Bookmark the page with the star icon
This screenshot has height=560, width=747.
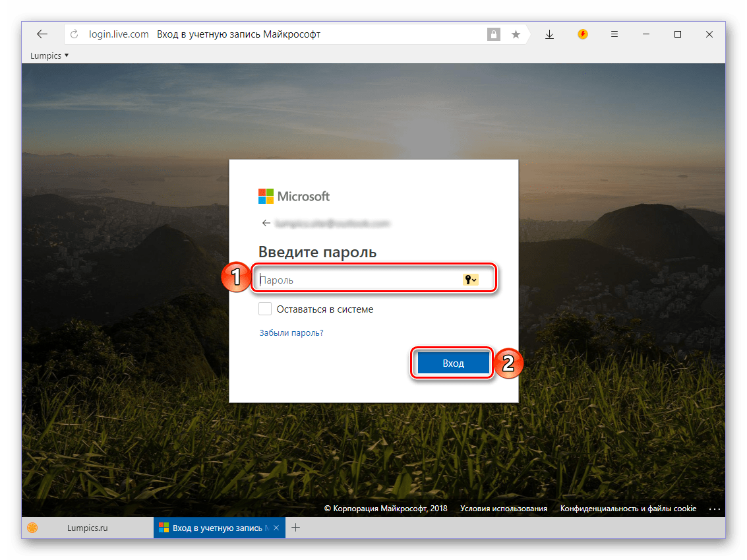[x=516, y=34]
